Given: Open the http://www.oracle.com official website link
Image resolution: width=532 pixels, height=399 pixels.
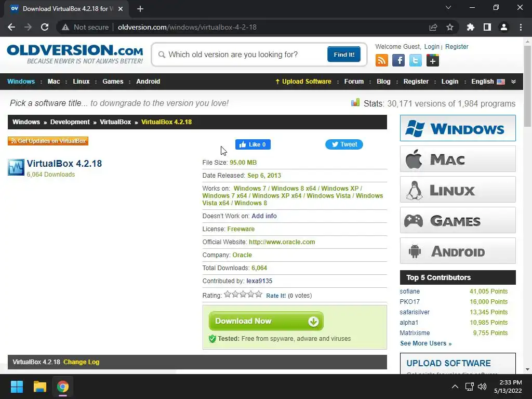Looking at the screenshot, I should click(x=282, y=242).
